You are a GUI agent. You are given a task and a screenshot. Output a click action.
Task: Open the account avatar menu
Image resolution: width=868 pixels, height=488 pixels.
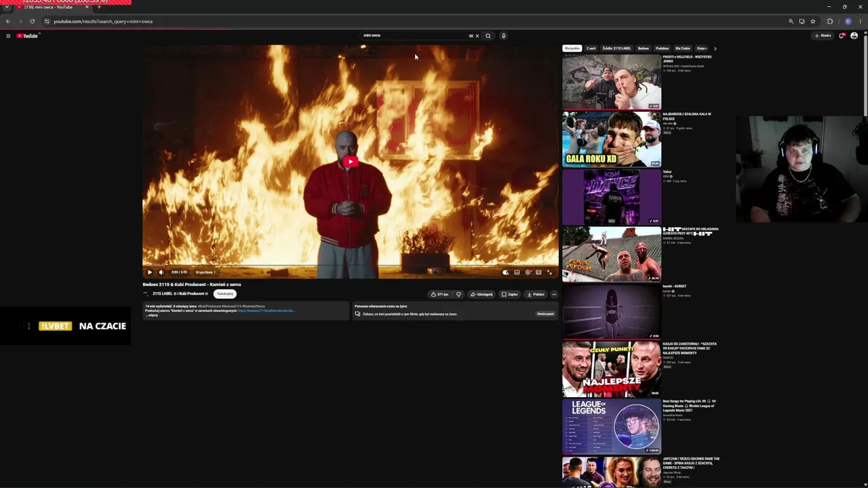click(854, 36)
